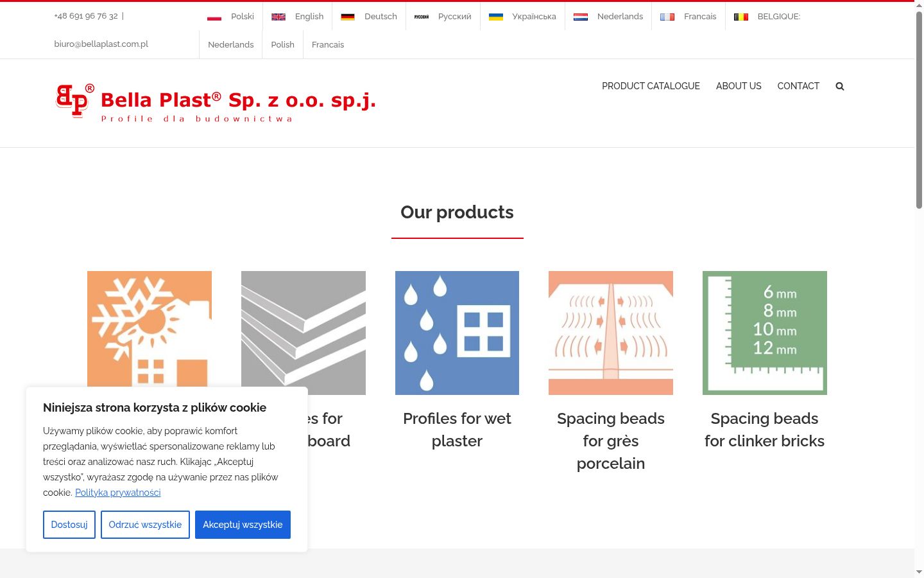Click the page vertical scrollbar thumb
This screenshot has width=924, height=578.
[x=919, y=109]
